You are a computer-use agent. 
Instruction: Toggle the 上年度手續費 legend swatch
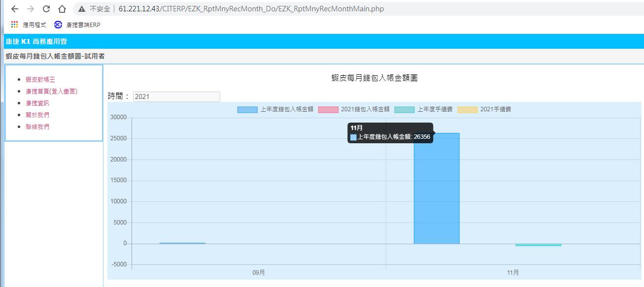click(405, 109)
